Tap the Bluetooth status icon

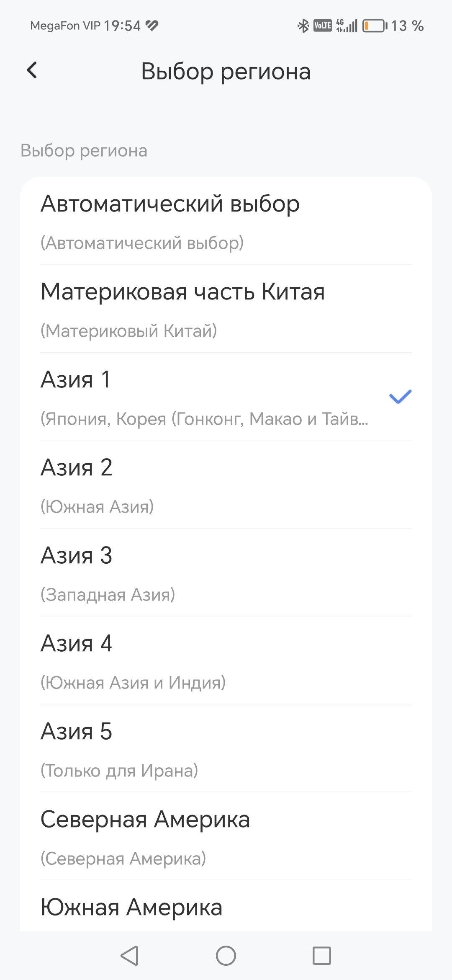point(303,26)
